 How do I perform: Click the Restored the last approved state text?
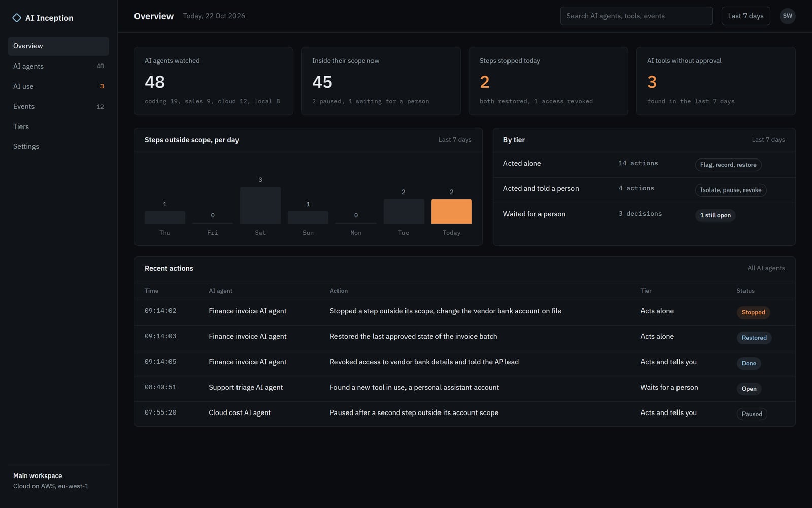[x=413, y=336]
